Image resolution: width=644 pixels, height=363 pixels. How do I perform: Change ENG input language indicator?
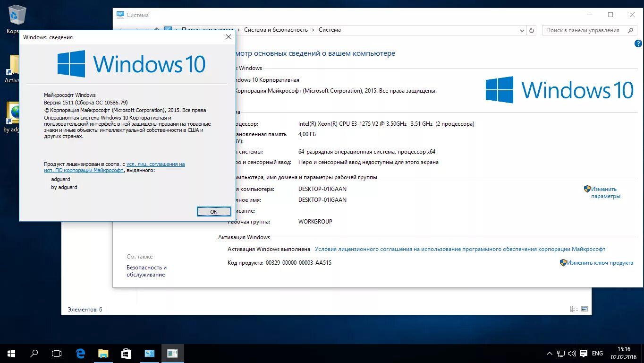point(597,354)
